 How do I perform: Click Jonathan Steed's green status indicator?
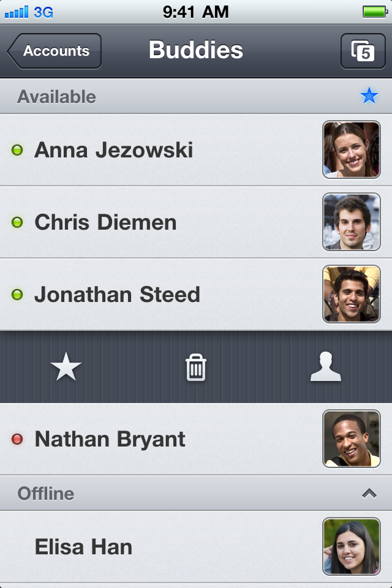(17, 295)
